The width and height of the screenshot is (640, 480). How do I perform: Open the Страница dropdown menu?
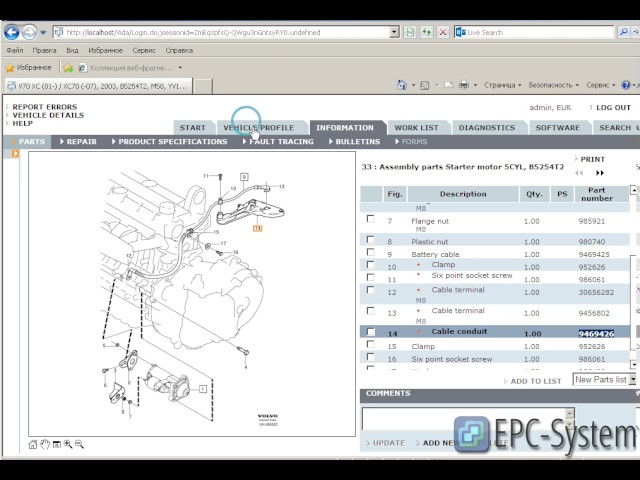(502, 86)
